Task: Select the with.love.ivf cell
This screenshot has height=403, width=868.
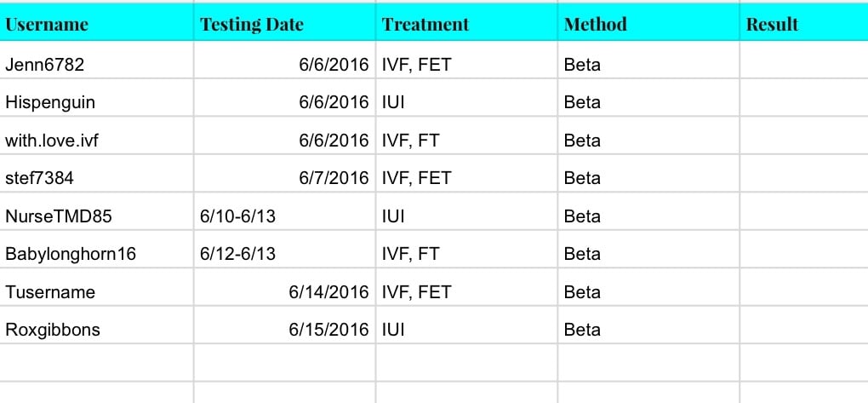Action: point(52,141)
